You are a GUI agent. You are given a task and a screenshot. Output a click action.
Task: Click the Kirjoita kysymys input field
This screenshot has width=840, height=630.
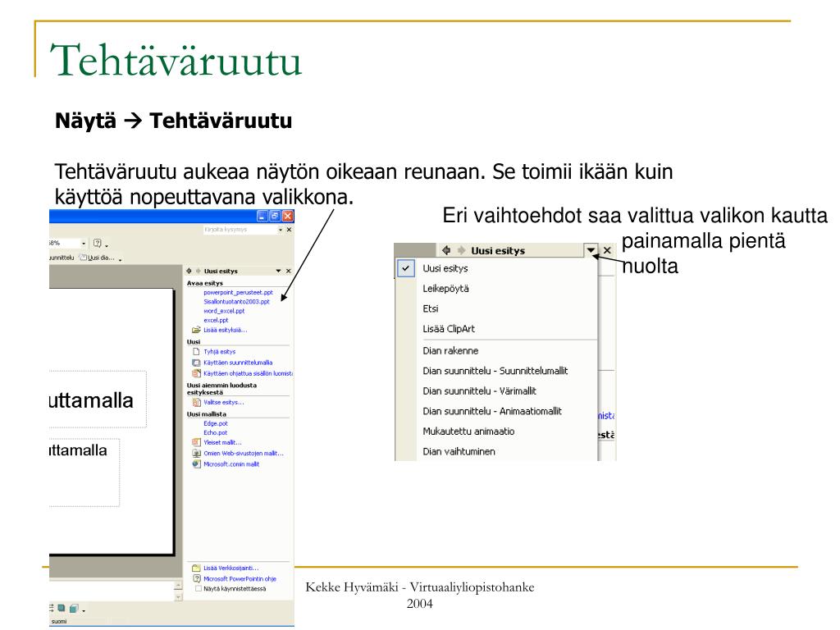pos(240,230)
